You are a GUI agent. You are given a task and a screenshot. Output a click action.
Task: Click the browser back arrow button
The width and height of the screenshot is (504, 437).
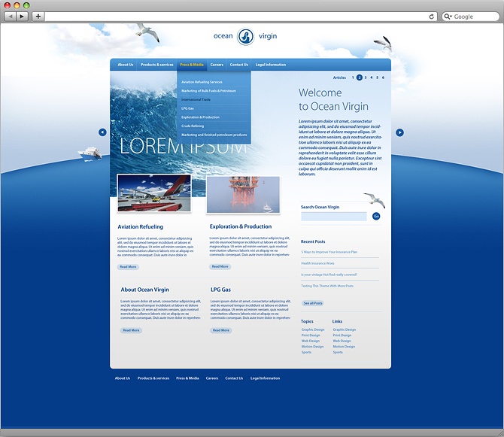pyautogui.click(x=11, y=17)
